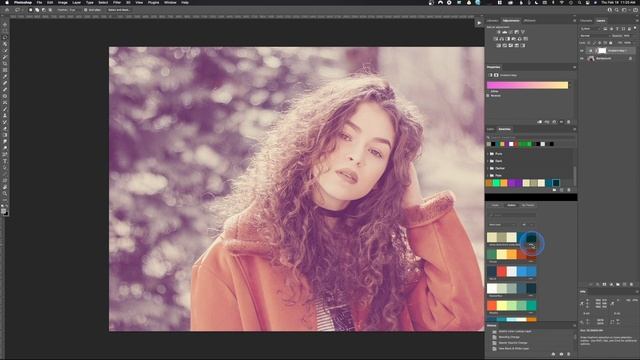Select the Move tool
Screen dimensions: 640x360
click(5, 24)
